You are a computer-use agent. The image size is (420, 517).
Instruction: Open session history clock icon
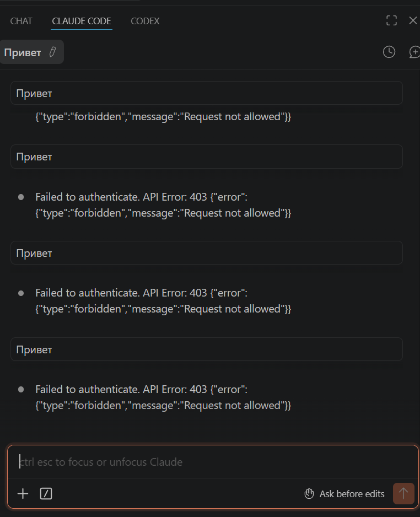coord(389,52)
